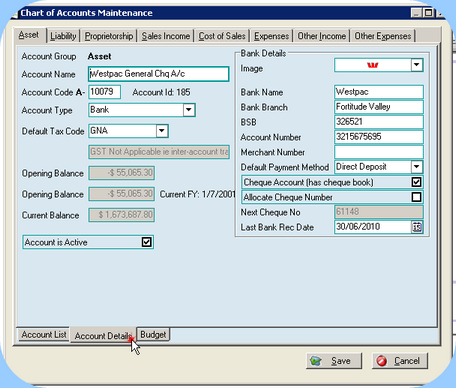Minimize the Chart of Accounts Maintenance window
456x388 pixels.
pyautogui.click(x=416, y=13)
